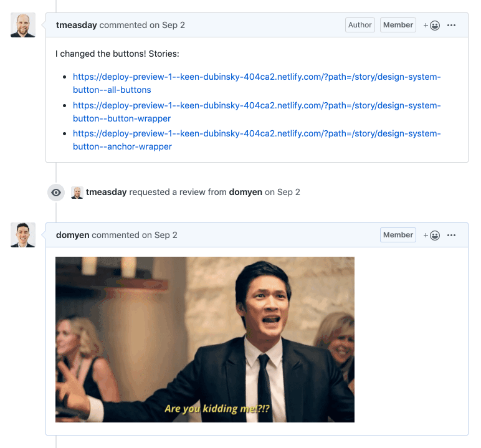Click the Author badge on tmeasday's comment

click(x=360, y=25)
